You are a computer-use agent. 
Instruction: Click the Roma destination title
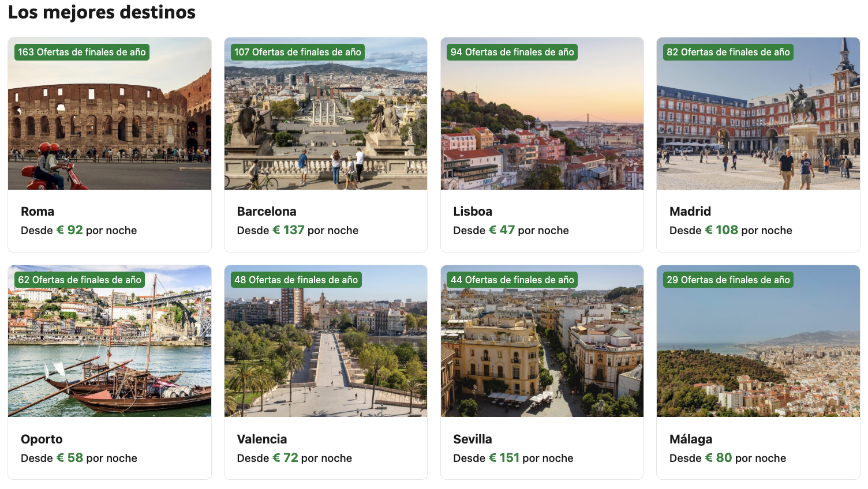tap(38, 212)
